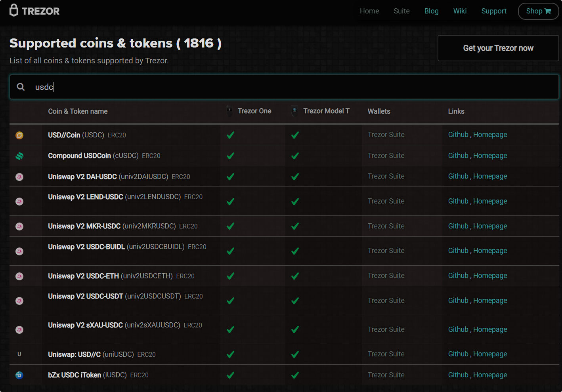Click the Compound USDCoin token icon
This screenshot has width=562, height=392.
coord(19,156)
